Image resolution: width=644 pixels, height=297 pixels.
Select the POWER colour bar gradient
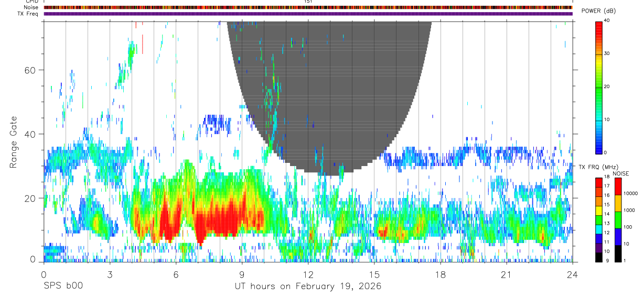point(599,87)
